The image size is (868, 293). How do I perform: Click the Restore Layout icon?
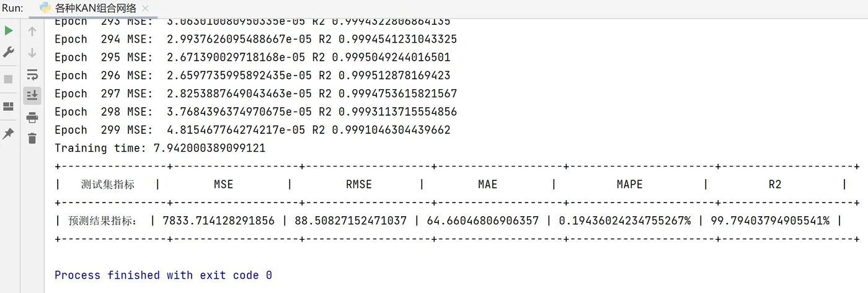click(9, 106)
